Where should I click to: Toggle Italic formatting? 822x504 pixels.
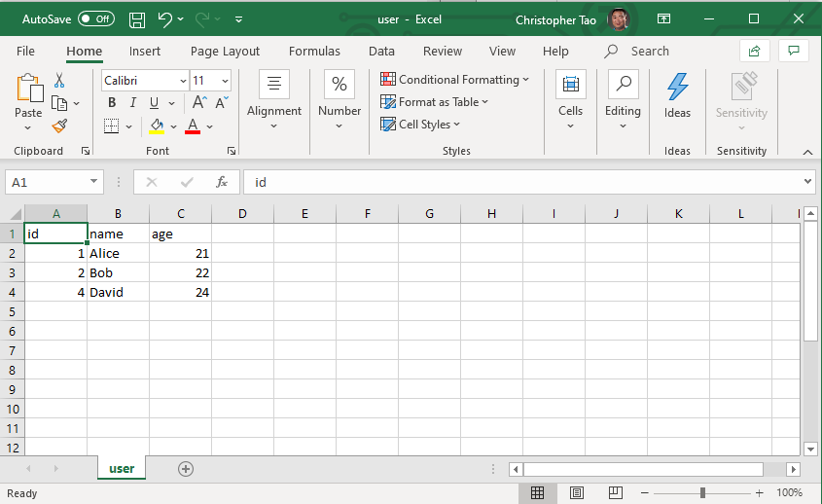click(133, 103)
